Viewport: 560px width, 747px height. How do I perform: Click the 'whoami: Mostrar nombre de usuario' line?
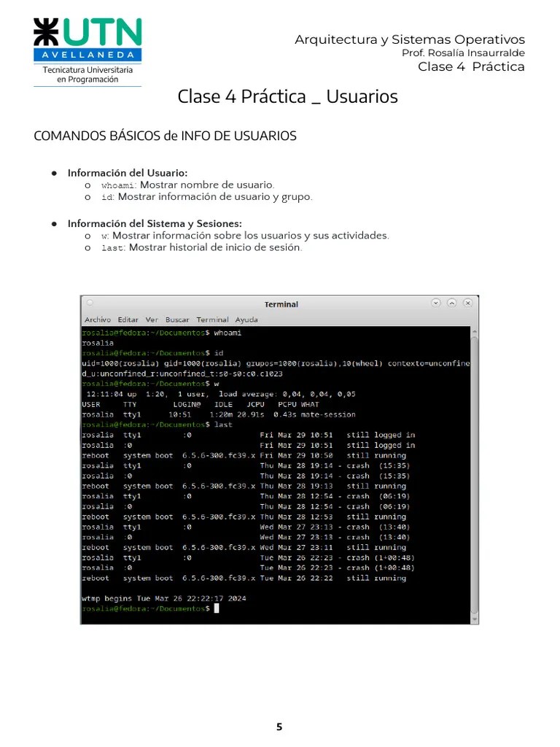187,185
